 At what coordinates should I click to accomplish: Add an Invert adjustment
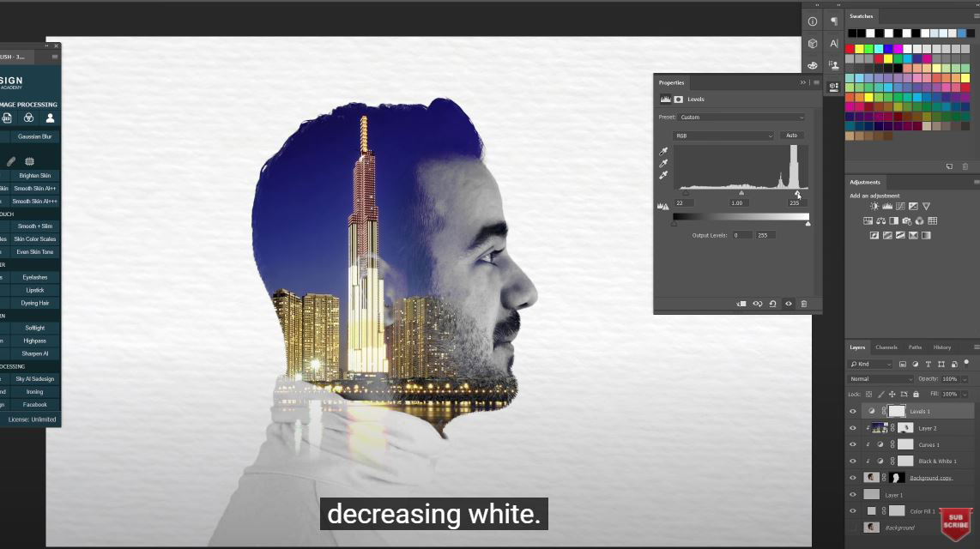(874, 235)
